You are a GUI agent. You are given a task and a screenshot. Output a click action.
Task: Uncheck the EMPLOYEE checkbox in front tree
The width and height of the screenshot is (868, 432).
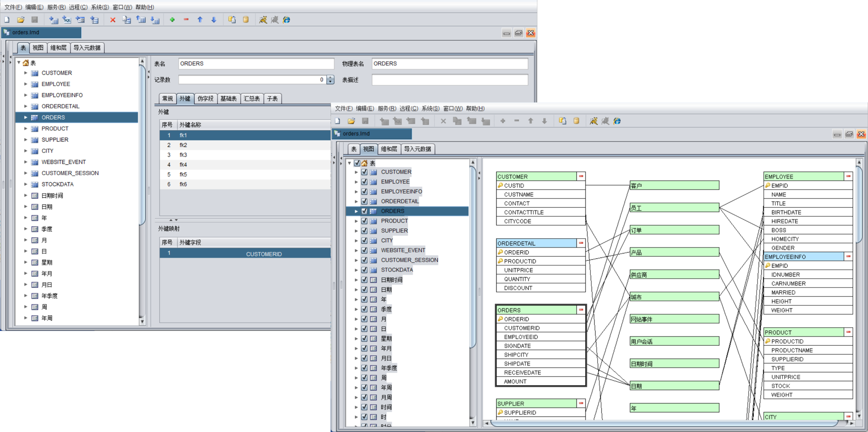364,182
